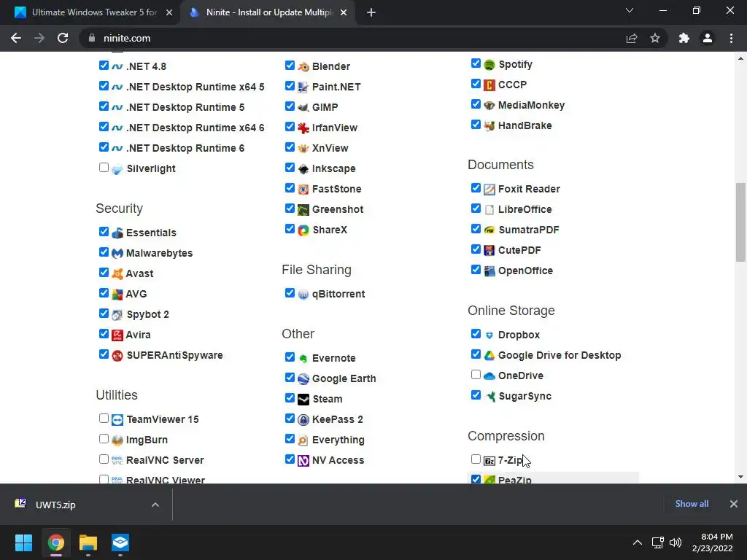Click the SumatraPDF label
Image resolution: width=747 pixels, height=560 pixels.
(529, 230)
